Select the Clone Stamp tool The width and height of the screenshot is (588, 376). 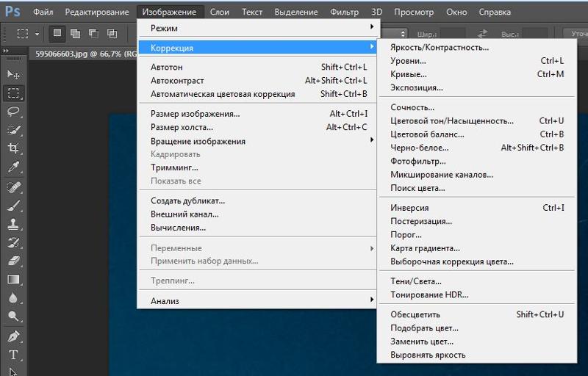(13, 224)
